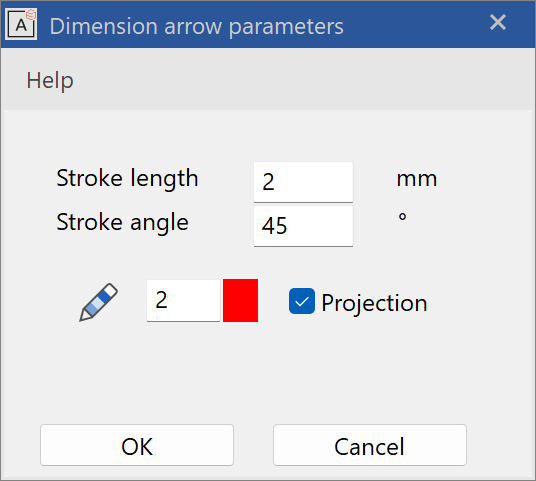The image size is (536, 481).
Task: Click the 'mm' unit label
Action: click(417, 179)
